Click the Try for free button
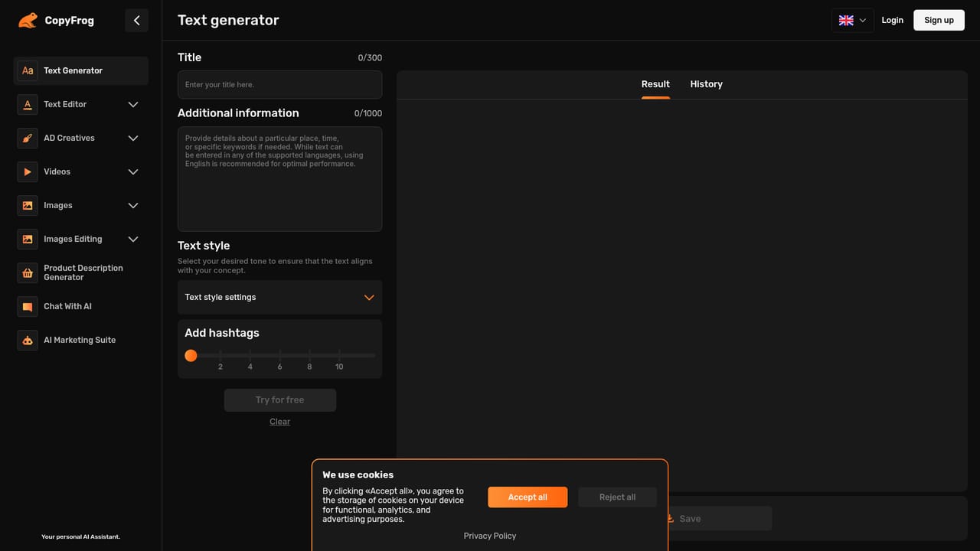Screen dimensions: 980x551 click(280, 400)
